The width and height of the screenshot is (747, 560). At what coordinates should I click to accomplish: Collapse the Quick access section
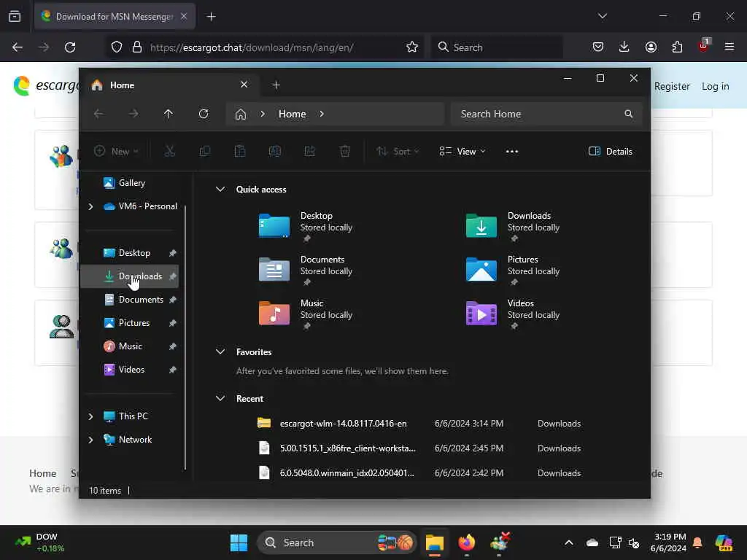tap(220, 189)
